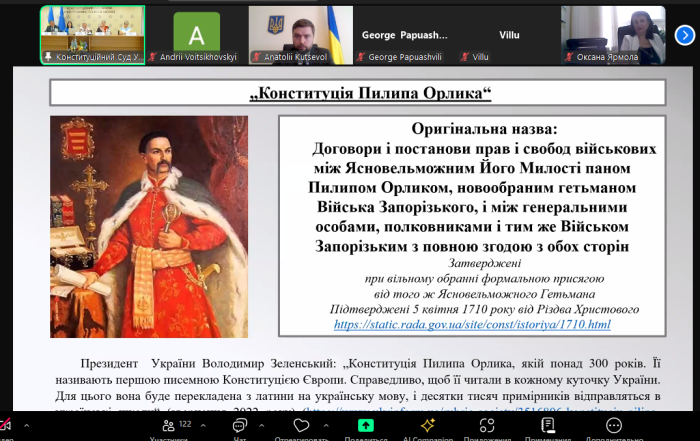700x441 pixels.
Task: Show next participants with the blue arrow
Action: 684,35
